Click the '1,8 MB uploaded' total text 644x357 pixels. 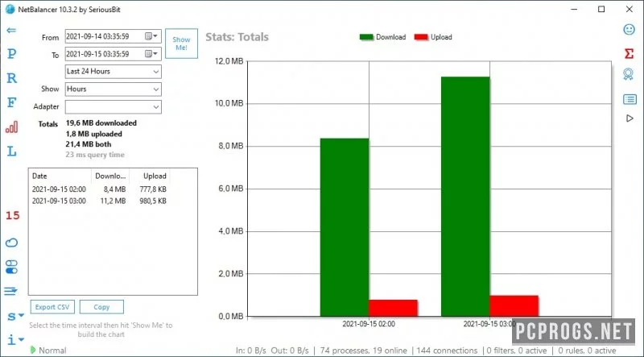[x=93, y=134]
